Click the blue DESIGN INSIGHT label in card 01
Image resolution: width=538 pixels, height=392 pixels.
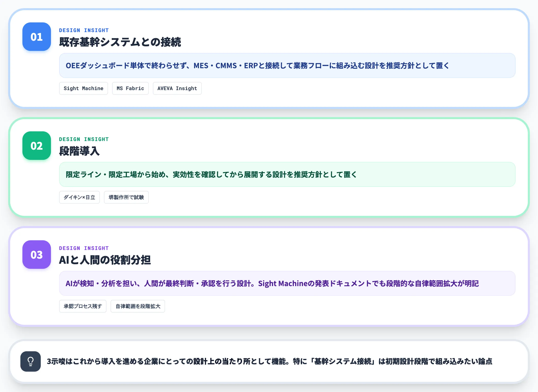click(84, 30)
